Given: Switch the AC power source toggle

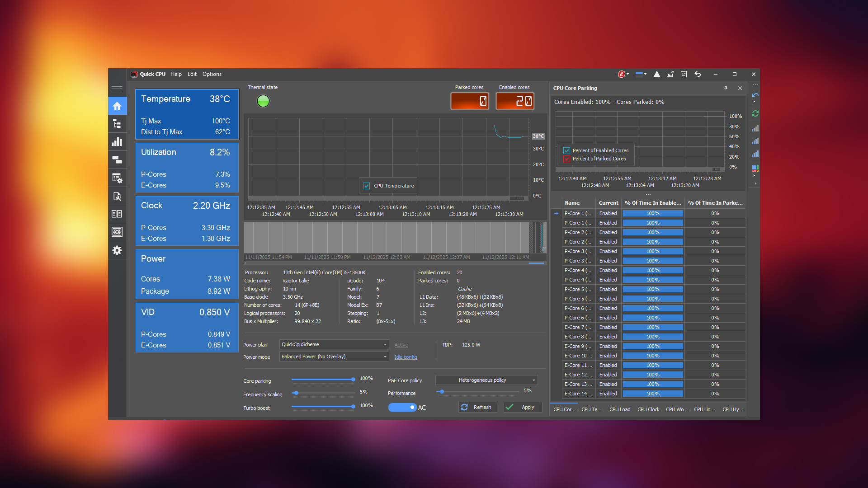Looking at the screenshot, I should click(402, 408).
